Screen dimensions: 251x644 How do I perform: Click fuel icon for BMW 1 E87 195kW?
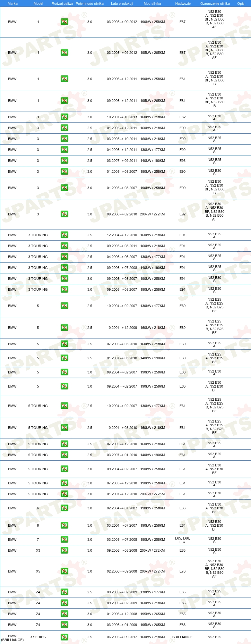64,53
